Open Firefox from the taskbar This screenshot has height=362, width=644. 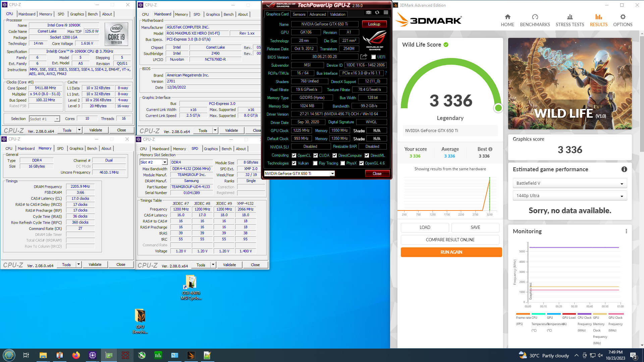click(76, 355)
